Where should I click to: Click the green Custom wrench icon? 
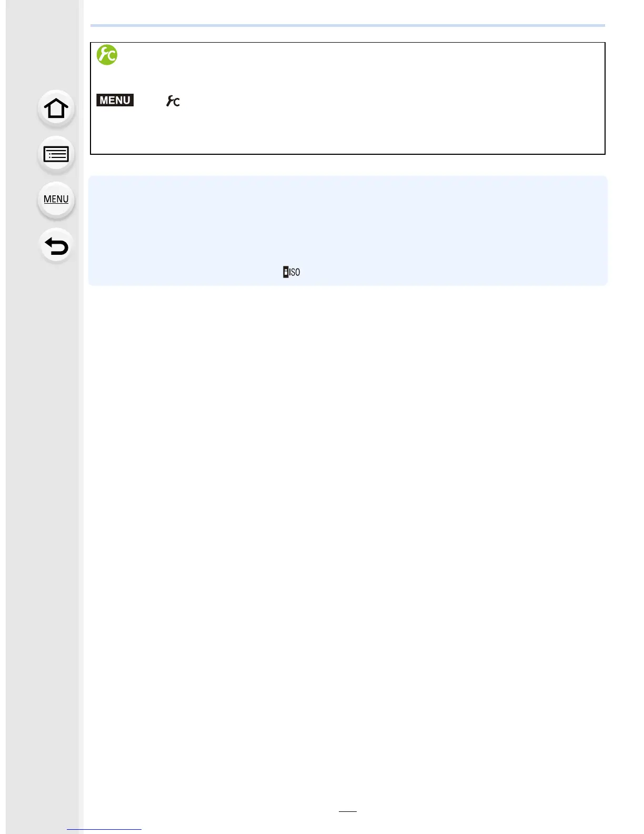coord(107,55)
